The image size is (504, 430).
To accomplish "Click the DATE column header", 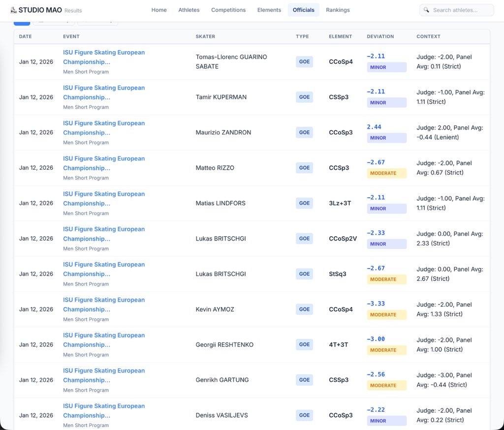I will tap(26, 36).
